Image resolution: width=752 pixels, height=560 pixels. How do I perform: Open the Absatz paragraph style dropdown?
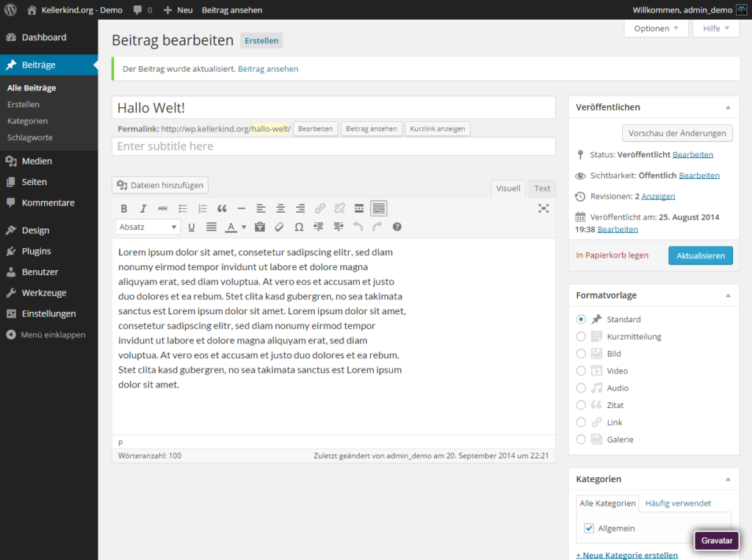pos(148,227)
